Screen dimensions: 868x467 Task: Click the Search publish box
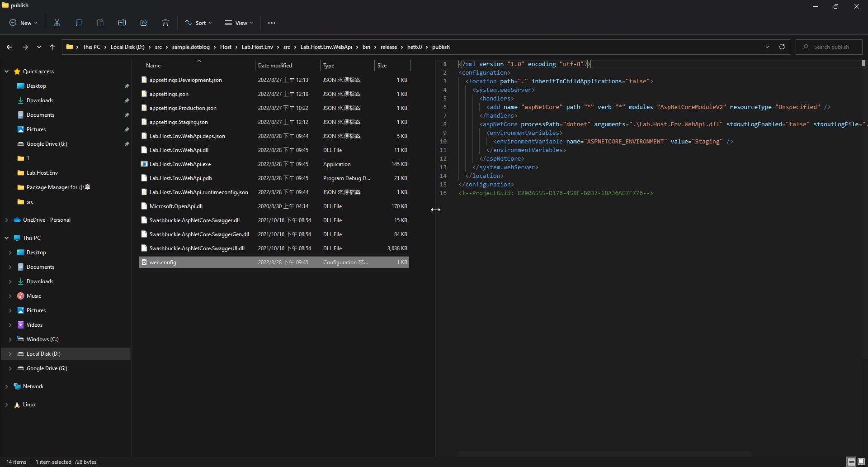(831, 47)
